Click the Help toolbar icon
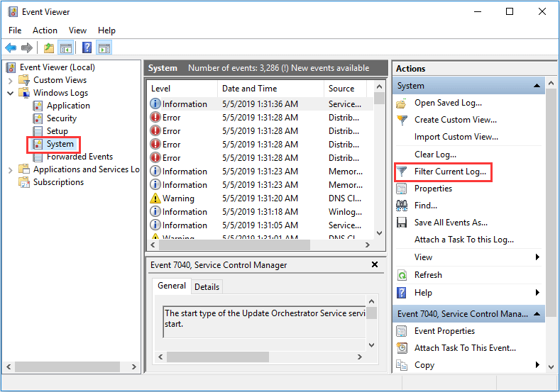This screenshot has height=392, width=560. coord(87,48)
